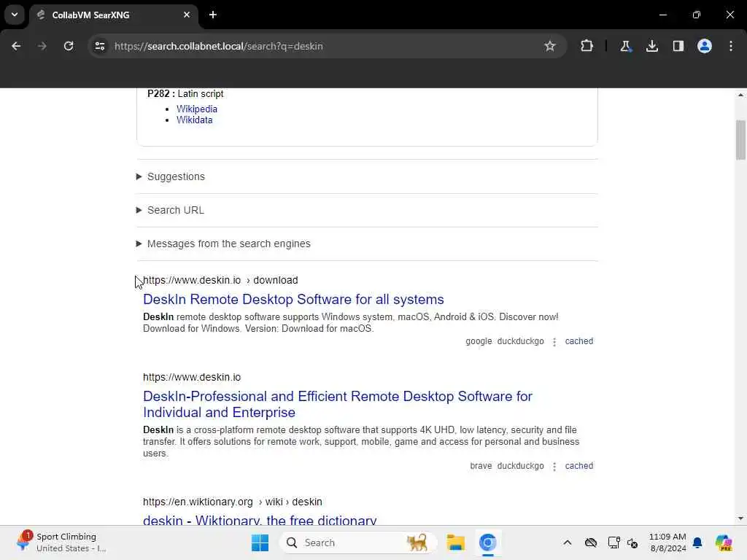Viewport: 747px width, 560px height.
Task: Open the tab search dropdown
Action: pos(15,15)
